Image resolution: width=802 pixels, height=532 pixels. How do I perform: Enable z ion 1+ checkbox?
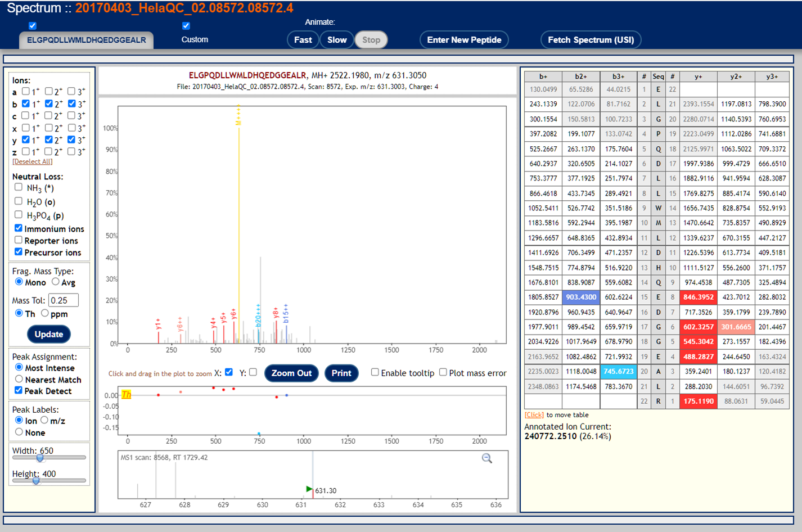coord(26,151)
